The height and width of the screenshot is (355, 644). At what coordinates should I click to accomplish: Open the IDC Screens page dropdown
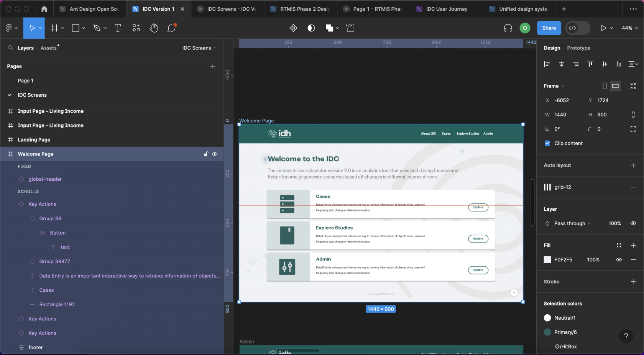point(199,48)
